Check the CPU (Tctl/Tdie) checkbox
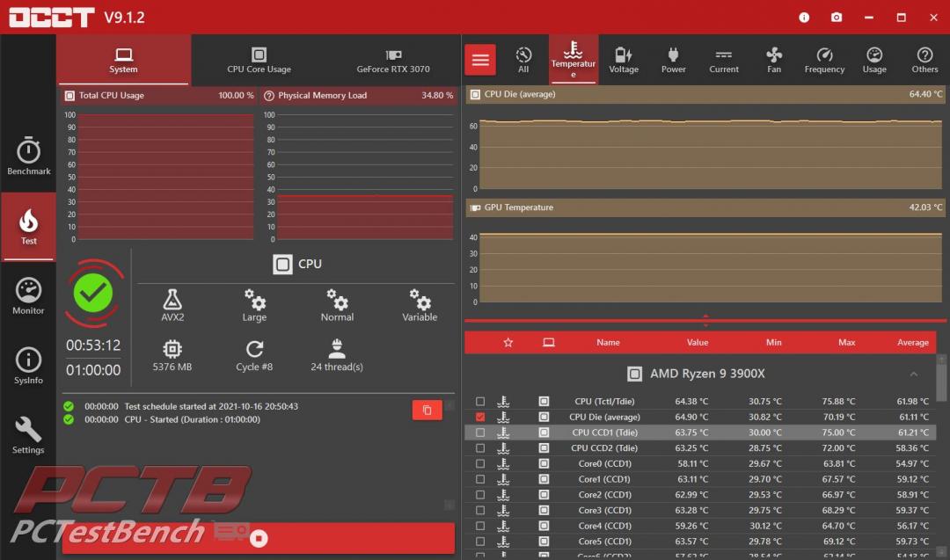 pyautogui.click(x=480, y=402)
